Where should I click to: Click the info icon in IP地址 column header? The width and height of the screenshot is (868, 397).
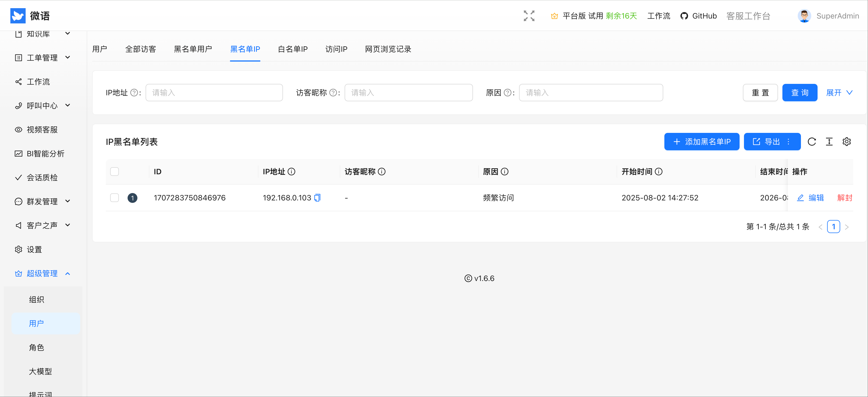pyautogui.click(x=291, y=172)
